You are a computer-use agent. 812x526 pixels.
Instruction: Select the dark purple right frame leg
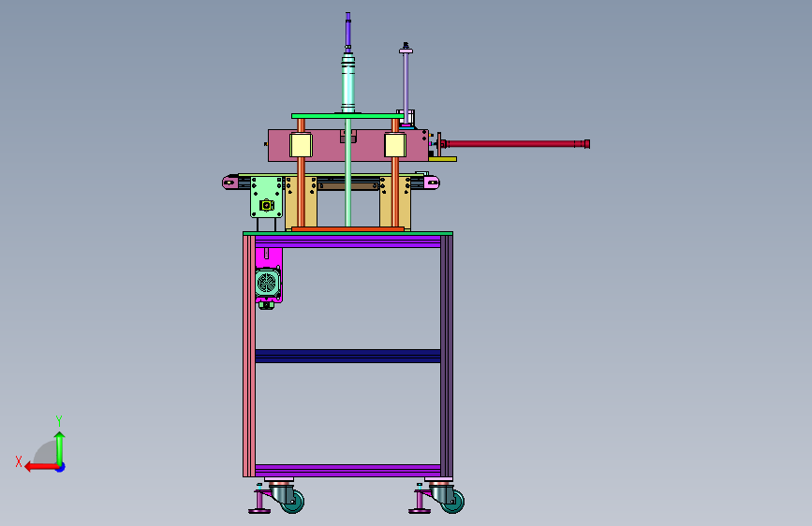[447, 356]
